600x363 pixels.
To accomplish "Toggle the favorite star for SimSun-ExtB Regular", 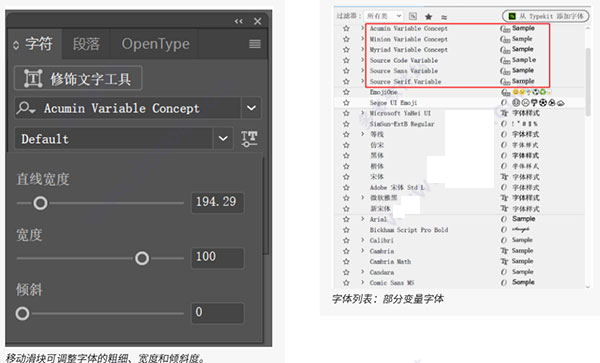I will click(x=346, y=124).
